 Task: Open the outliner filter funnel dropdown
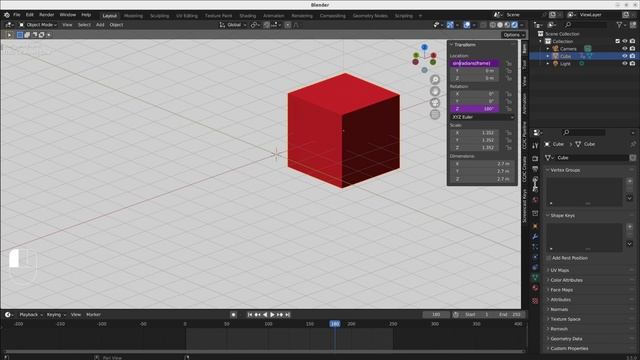coord(622,25)
